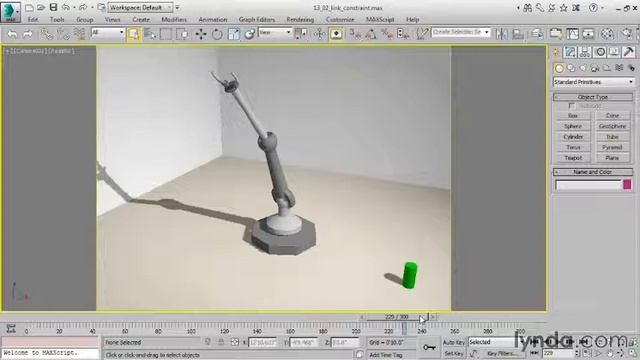This screenshot has width=640, height=360.
Task: Toggle the 3D Snaps icon
Action: point(355,34)
